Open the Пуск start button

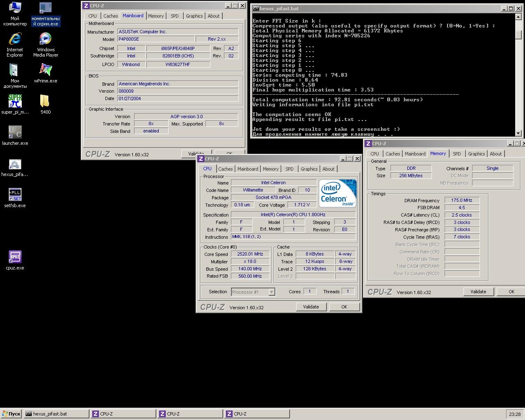point(11,414)
